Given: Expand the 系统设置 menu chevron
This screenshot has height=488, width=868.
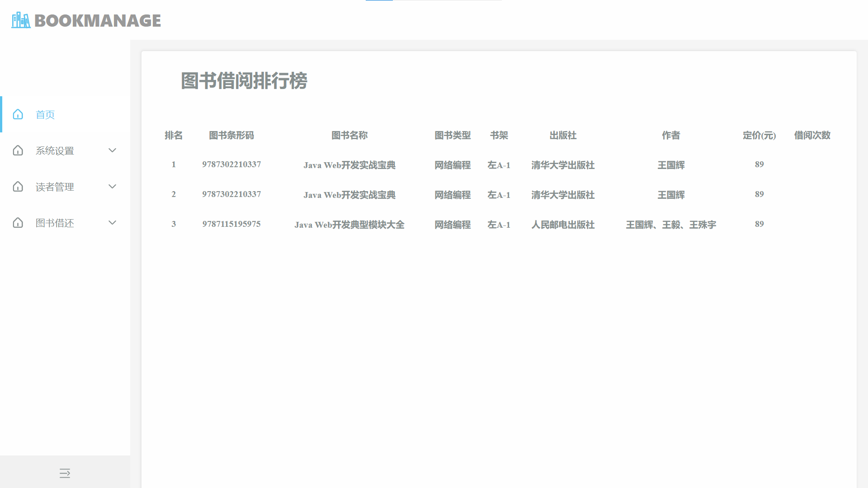Looking at the screenshot, I should click(112, 150).
